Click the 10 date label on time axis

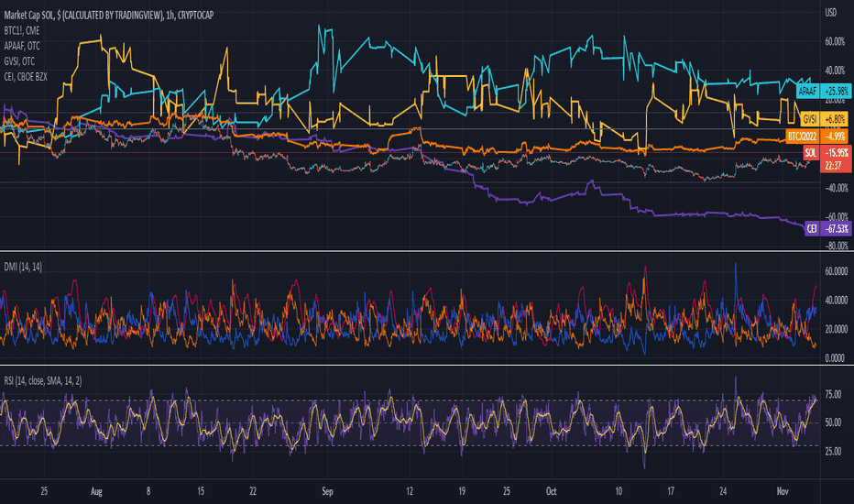(x=619, y=491)
